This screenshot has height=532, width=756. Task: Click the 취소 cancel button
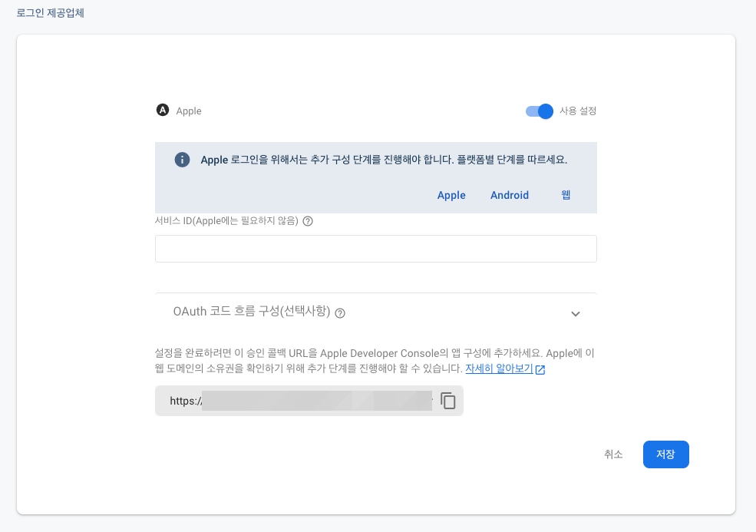pos(613,454)
